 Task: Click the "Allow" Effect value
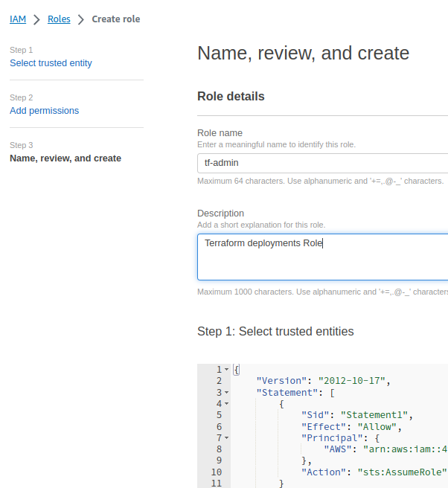click(377, 427)
